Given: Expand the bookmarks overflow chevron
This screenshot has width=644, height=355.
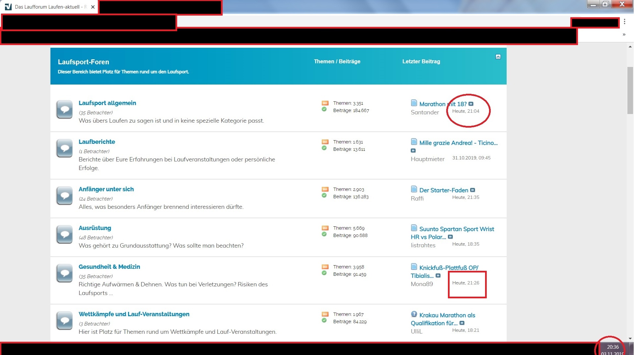Looking at the screenshot, I should [x=624, y=34].
